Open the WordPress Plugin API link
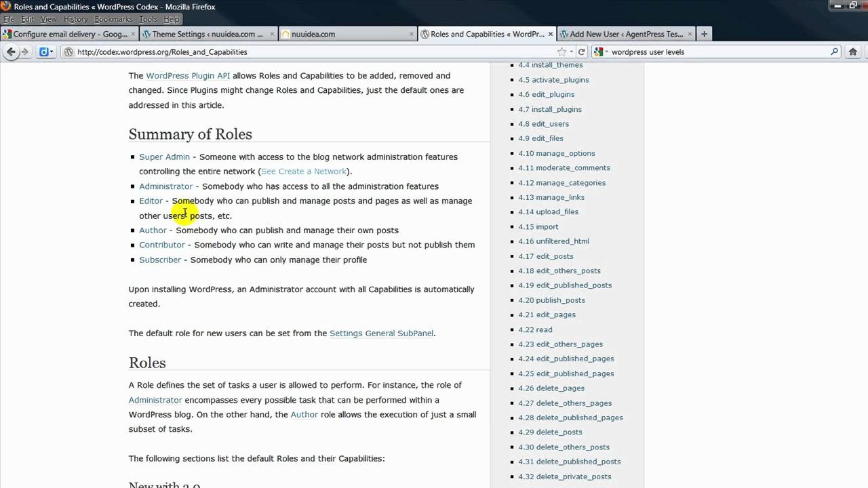 coord(188,75)
